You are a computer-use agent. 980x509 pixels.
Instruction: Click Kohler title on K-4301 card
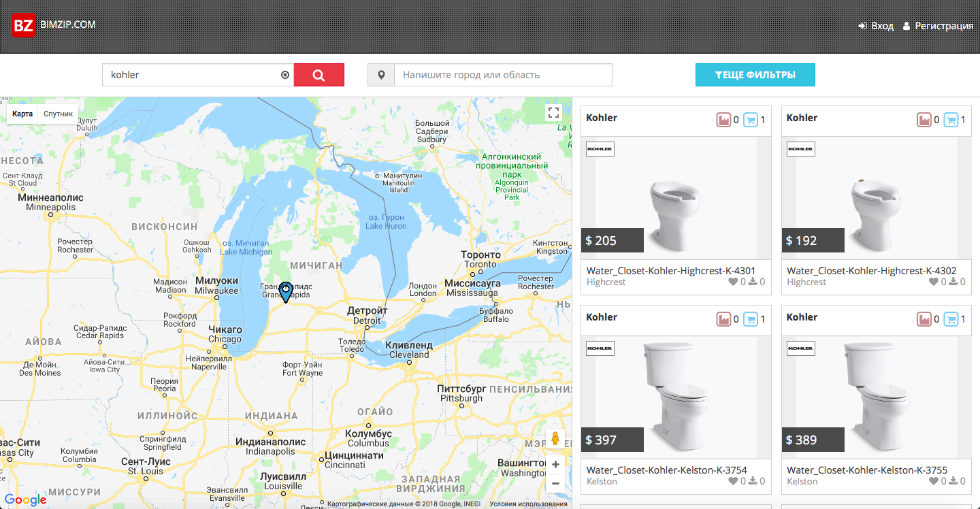click(x=602, y=118)
